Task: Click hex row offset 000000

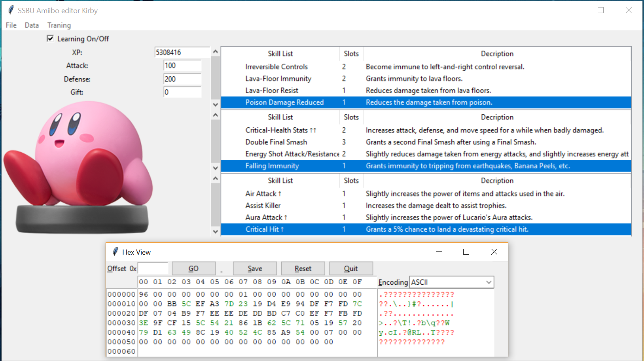Action: point(121,295)
